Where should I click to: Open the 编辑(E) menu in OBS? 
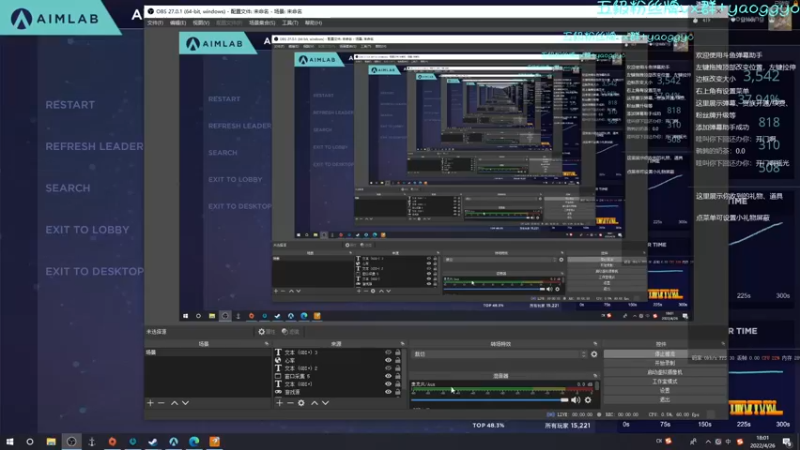[x=178, y=23]
